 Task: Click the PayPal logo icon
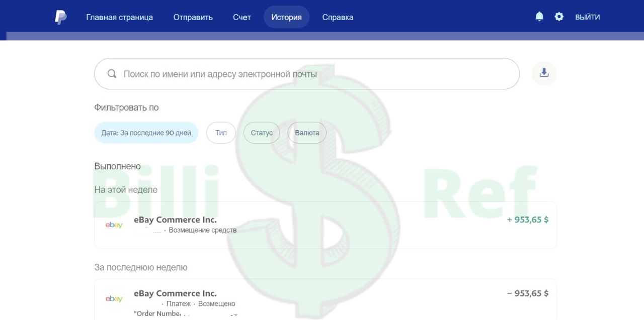tap(60, 17)
